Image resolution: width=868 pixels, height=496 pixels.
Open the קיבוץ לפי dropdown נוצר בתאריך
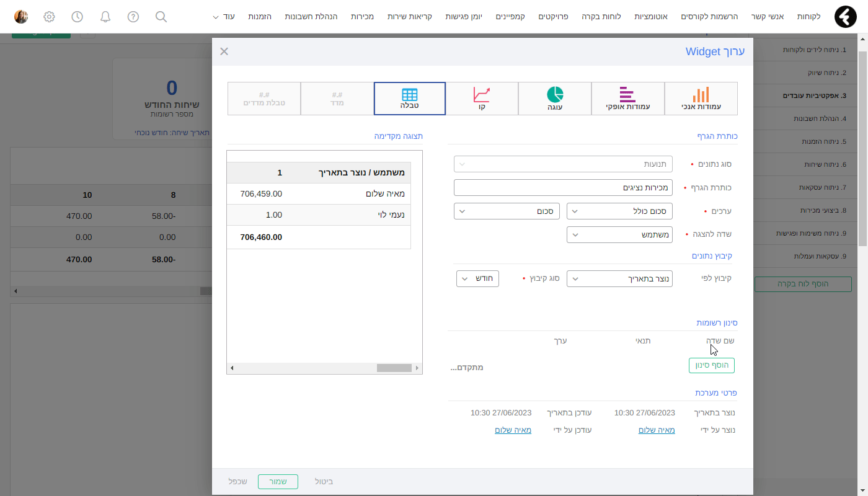tap(619, 279)
